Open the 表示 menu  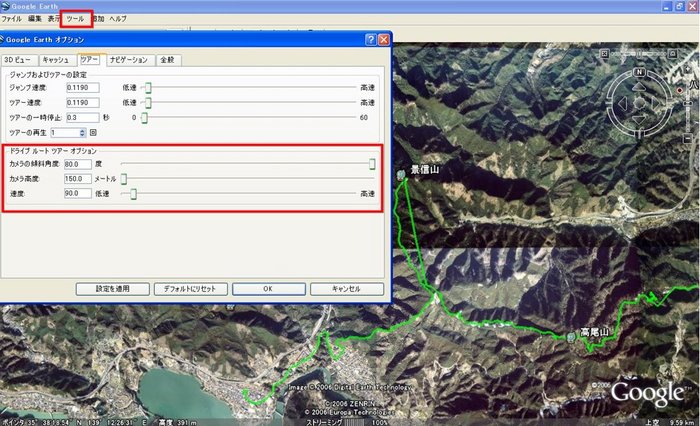point(53,19)
